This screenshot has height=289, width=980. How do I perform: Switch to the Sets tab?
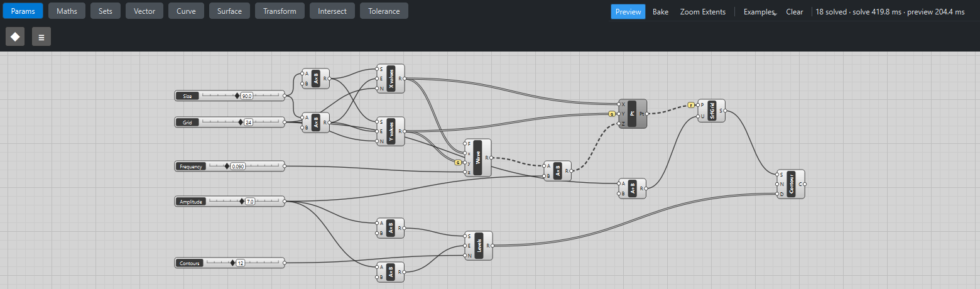(106, 11)
